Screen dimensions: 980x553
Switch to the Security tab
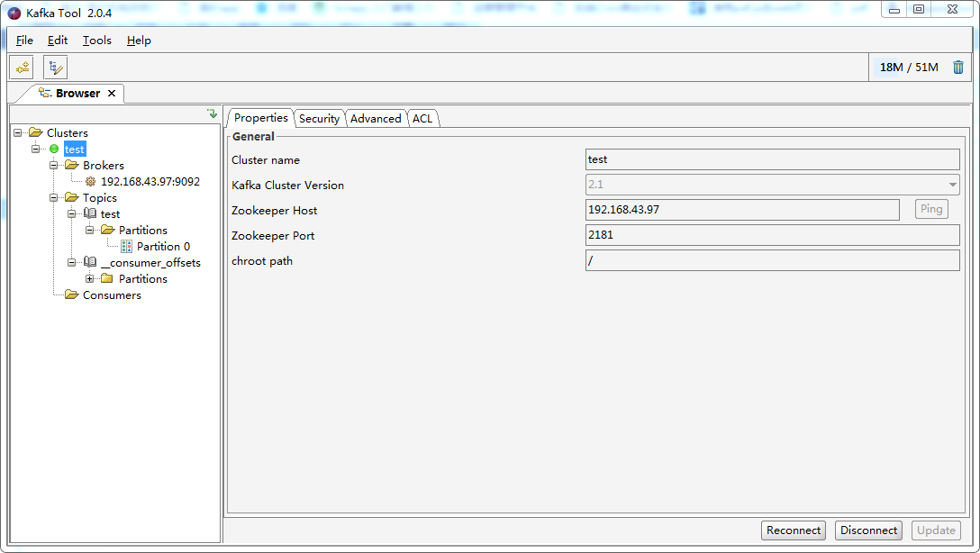click(319, 119)
